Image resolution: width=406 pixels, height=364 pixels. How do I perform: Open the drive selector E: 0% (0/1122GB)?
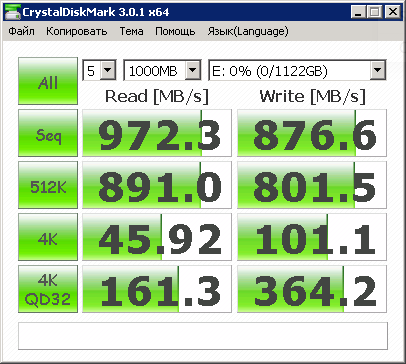click(x=297, y=70)
